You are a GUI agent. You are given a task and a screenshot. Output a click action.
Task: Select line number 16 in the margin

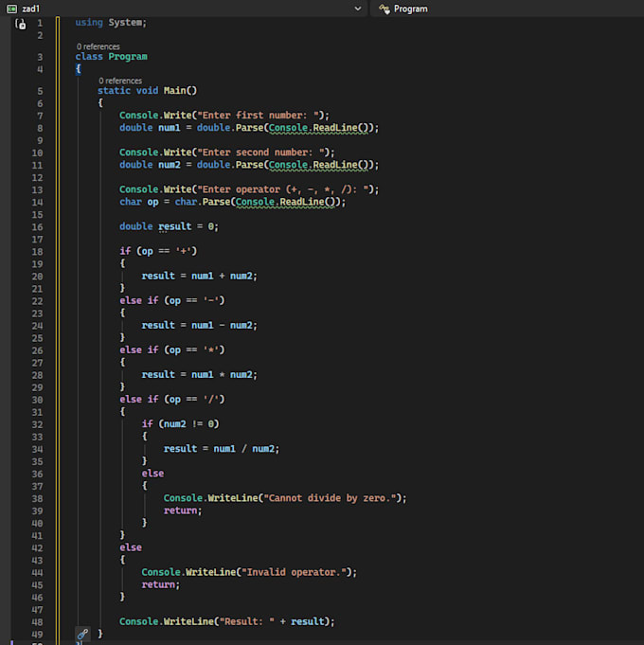[x=37, y=227]
